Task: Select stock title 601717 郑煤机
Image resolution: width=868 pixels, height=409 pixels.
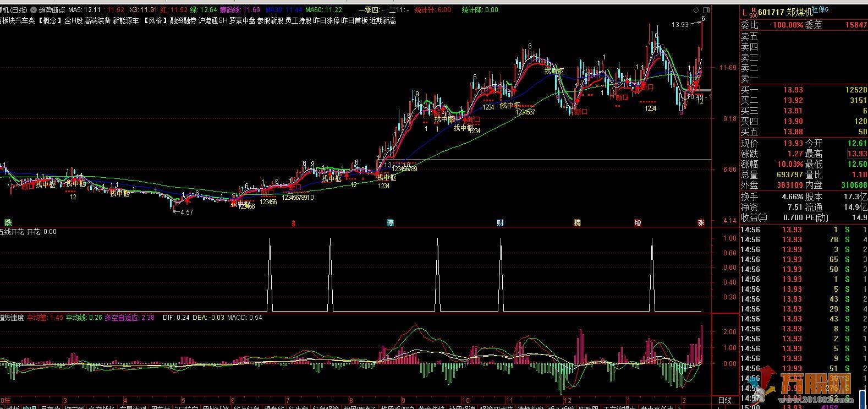Action: (x=784, y=12)
